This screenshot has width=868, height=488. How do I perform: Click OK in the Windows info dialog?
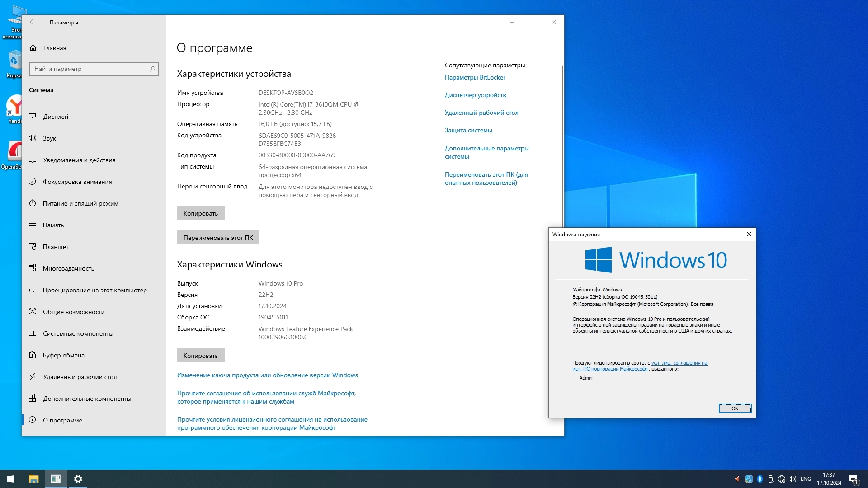pyautogui.click(x=735, y=408)
